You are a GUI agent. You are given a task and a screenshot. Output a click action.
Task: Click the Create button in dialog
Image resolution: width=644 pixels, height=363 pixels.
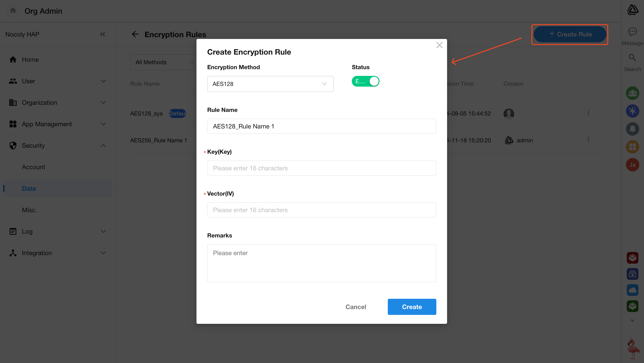[x=412, y=307]
